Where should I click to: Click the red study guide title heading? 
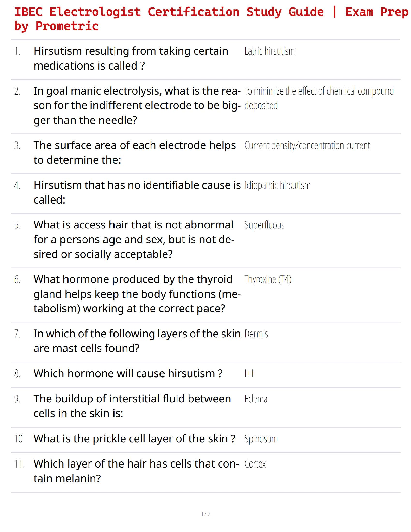click(211, 19)
